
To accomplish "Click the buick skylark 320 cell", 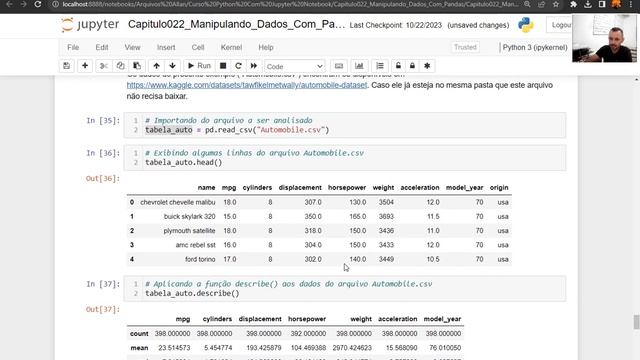I will (189, 217).
